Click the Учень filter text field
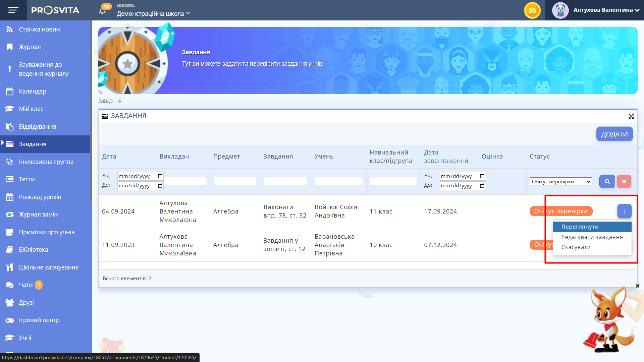 coord(338,181)
